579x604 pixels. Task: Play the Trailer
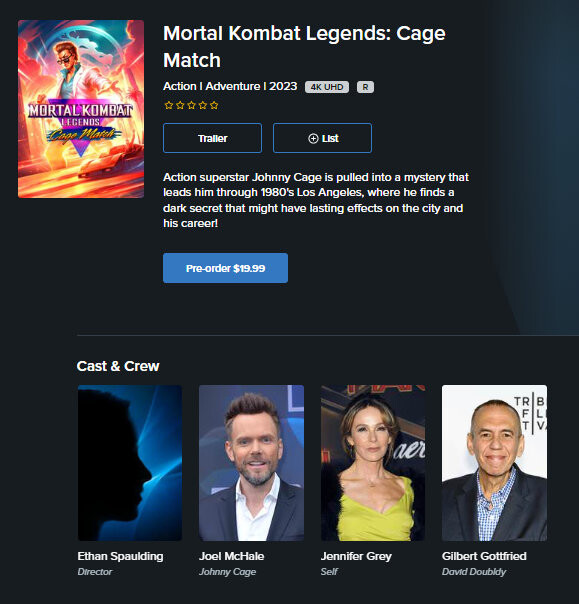[x=212, y=138]
